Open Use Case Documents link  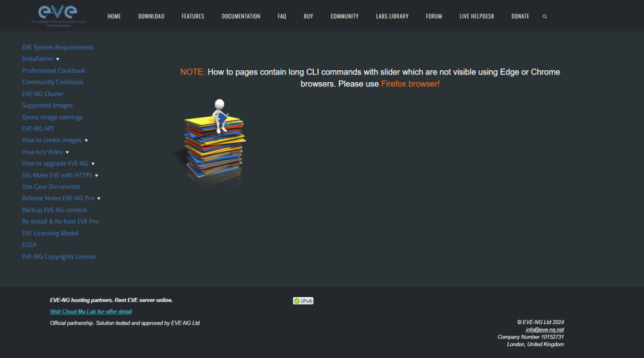[51, 186]
